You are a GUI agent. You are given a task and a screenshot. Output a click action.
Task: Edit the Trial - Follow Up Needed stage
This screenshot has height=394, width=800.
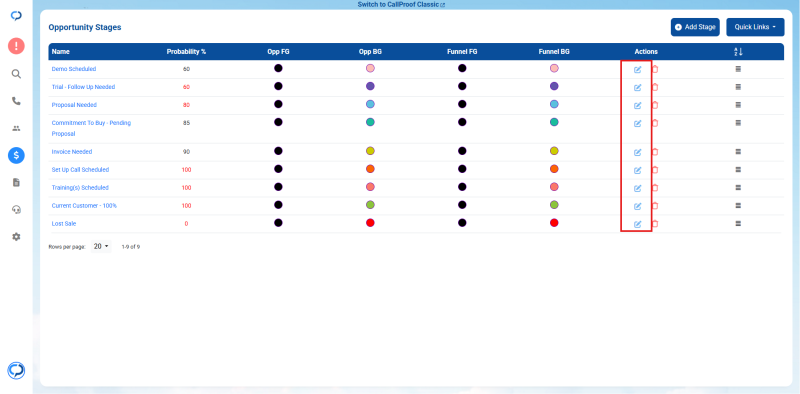637,87
